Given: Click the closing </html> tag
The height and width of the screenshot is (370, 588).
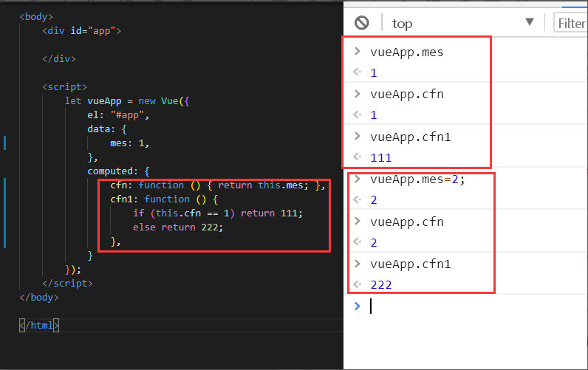Looking at the screenshot, I should pyautogui.click(x=39, y=326).
